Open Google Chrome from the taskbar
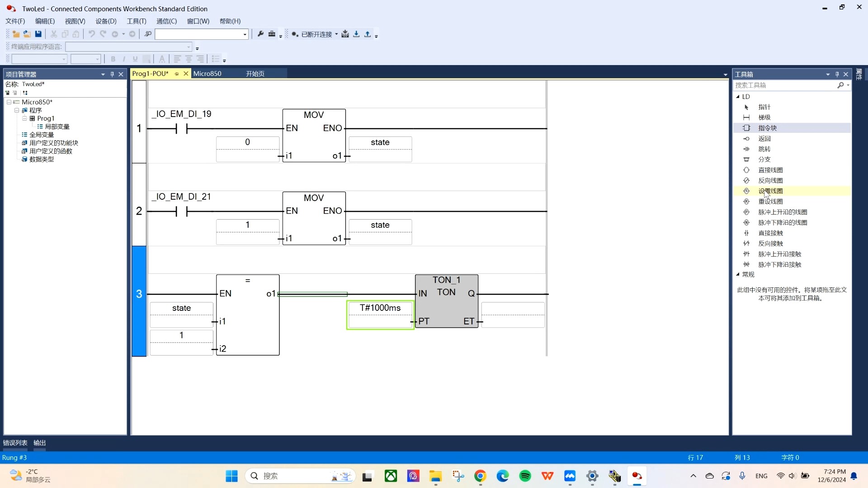Screen dimensions: 868x488 tap(480, 476)
